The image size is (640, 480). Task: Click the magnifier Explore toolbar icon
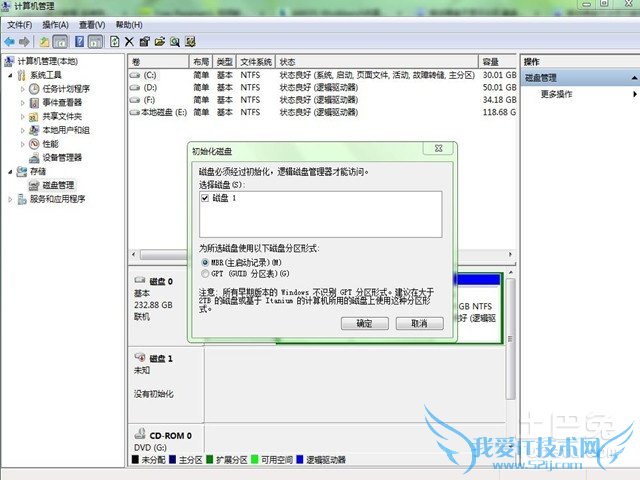(175, 41)
